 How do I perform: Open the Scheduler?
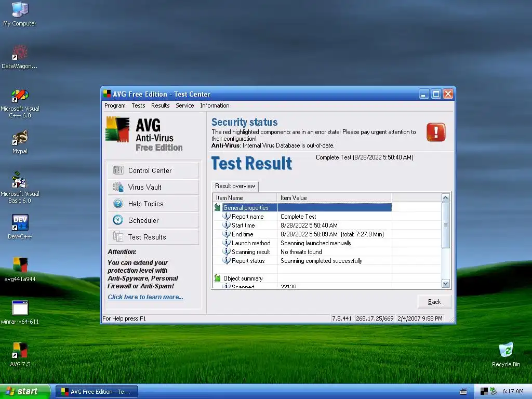[x=153, y=220]
